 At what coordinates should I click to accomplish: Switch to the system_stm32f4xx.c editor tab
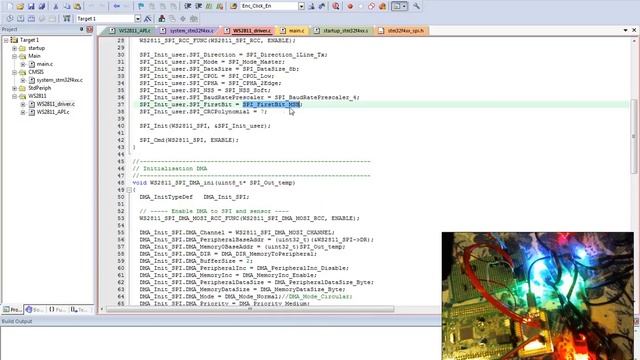(x=187, y=31)
